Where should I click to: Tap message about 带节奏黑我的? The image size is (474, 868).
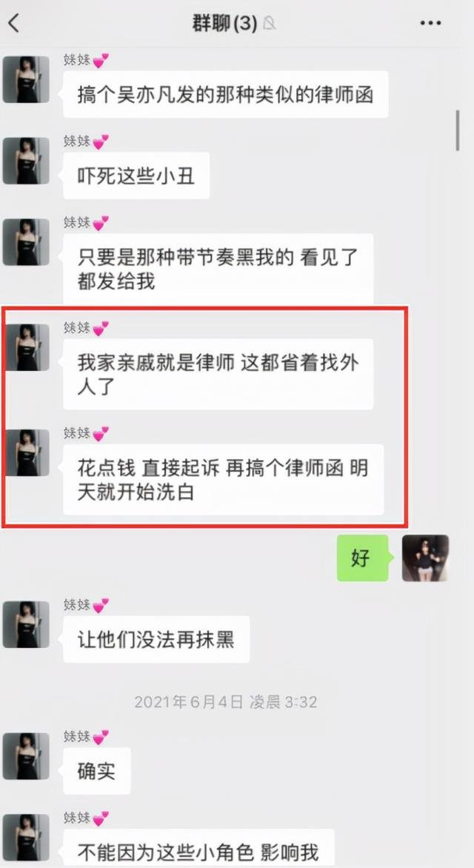[x=218, y=269]
